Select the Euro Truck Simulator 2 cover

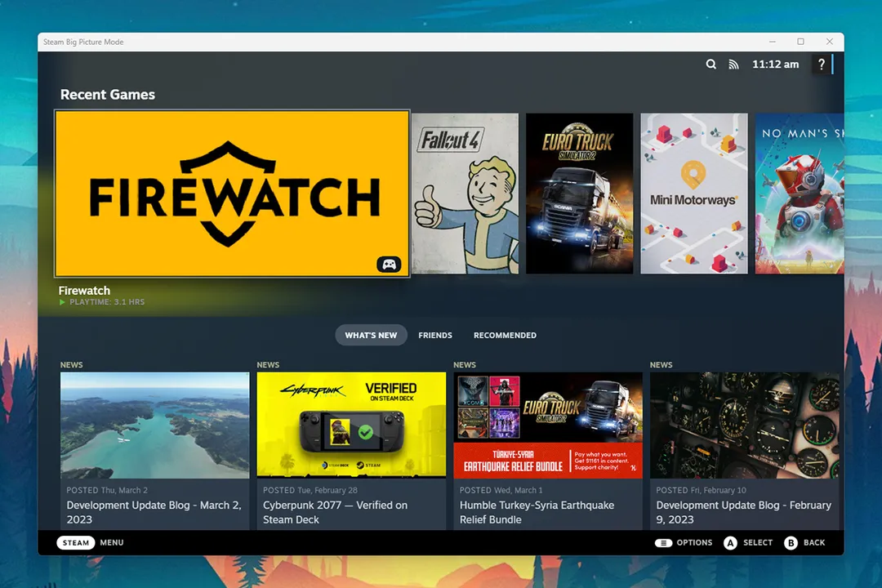click(x=579, y=194)
